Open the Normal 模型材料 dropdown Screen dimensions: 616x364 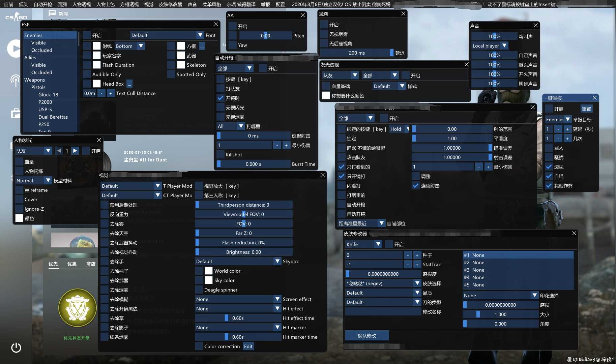click(x=33, y=181)
